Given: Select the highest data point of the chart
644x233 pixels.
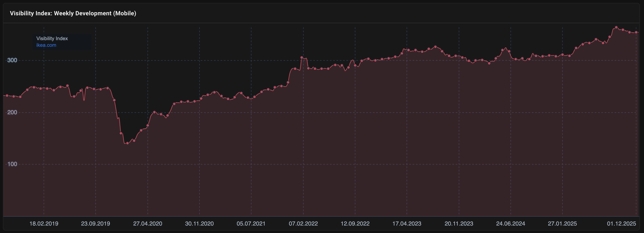Looking at the screenshot, I should [x=616, y=28].
